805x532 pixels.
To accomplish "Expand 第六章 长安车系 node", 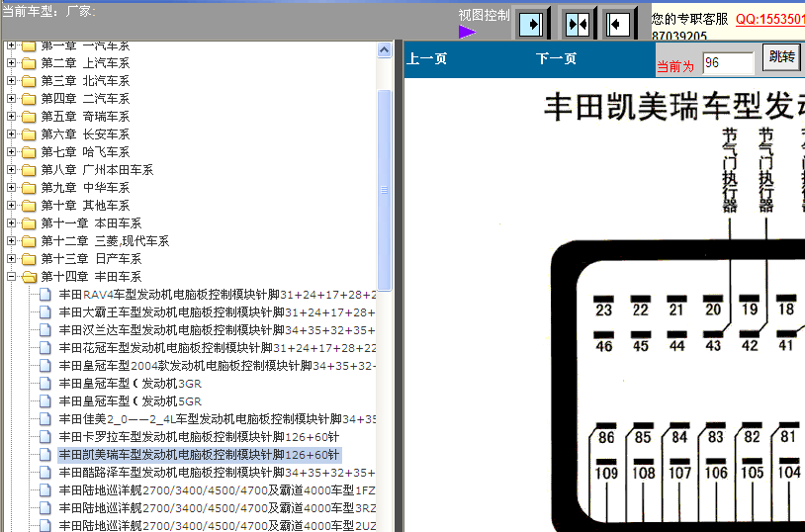I will [x=11, y=134].
